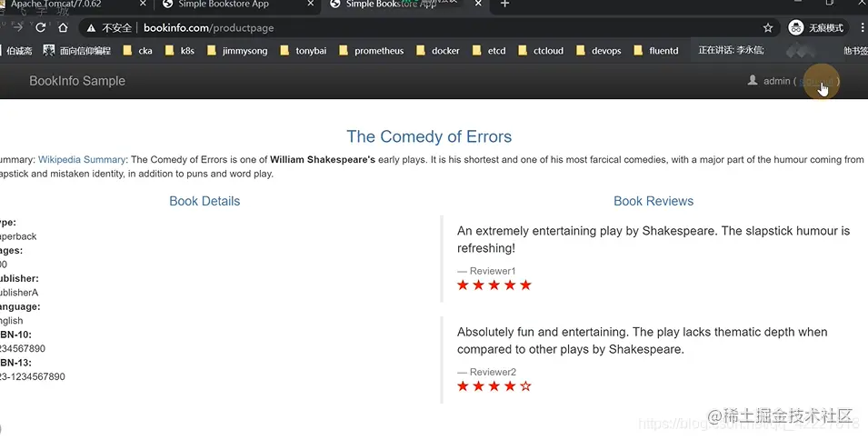The width and height of the screenshot is (868, 440).
Task: Go to the browser home page icon
Action: [63, 27]
